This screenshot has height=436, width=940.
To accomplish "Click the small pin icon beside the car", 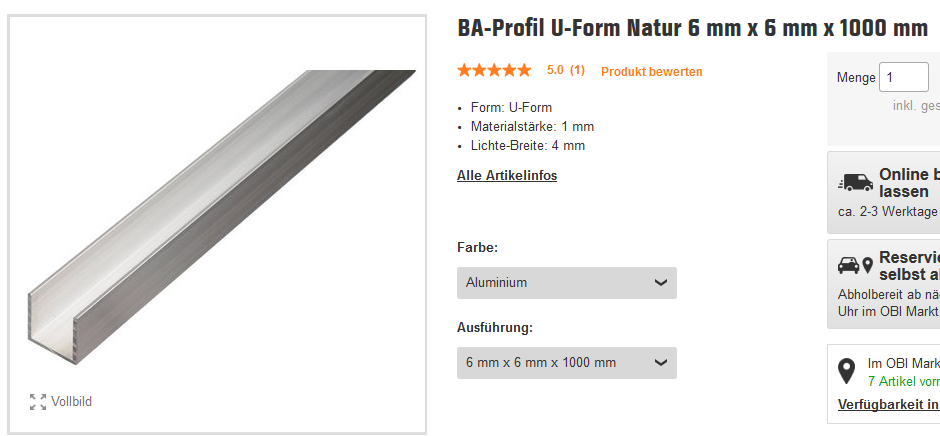I will pyautogui.click(x=867, y=265).
